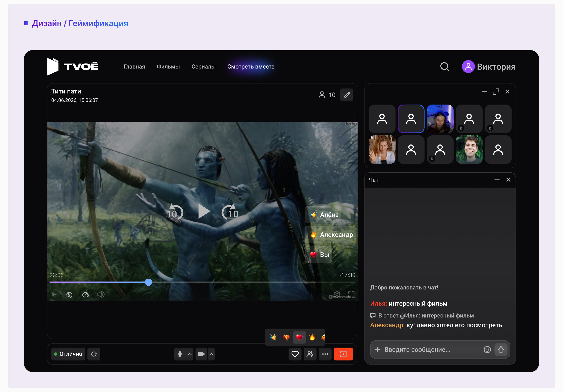Open the search magnifier icon

(445, 67)
